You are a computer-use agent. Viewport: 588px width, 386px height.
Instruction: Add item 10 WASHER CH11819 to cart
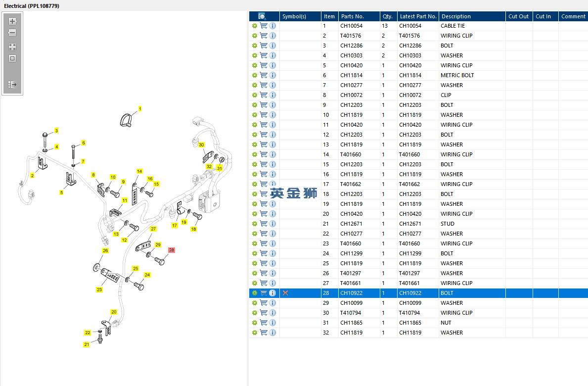264,115
